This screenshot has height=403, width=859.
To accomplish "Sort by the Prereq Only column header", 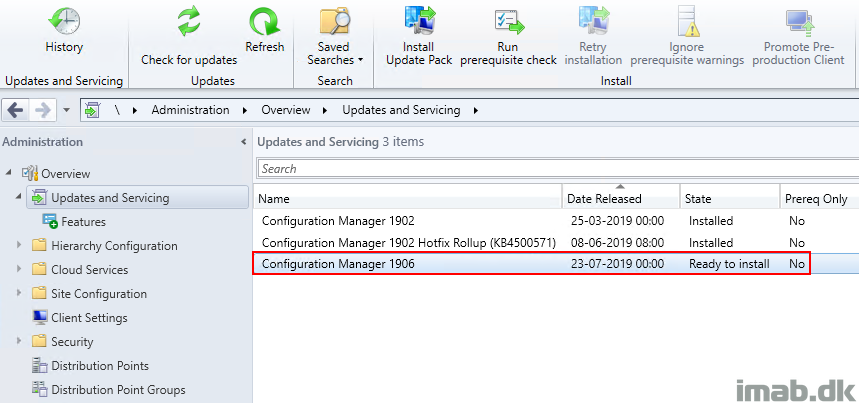I will [818, 198].
